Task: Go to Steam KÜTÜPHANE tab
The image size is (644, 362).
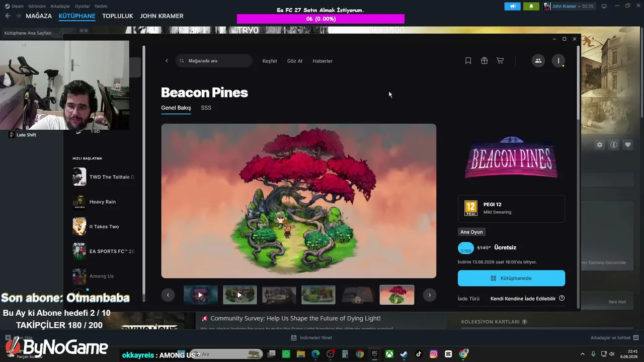Action: point(77,16)
